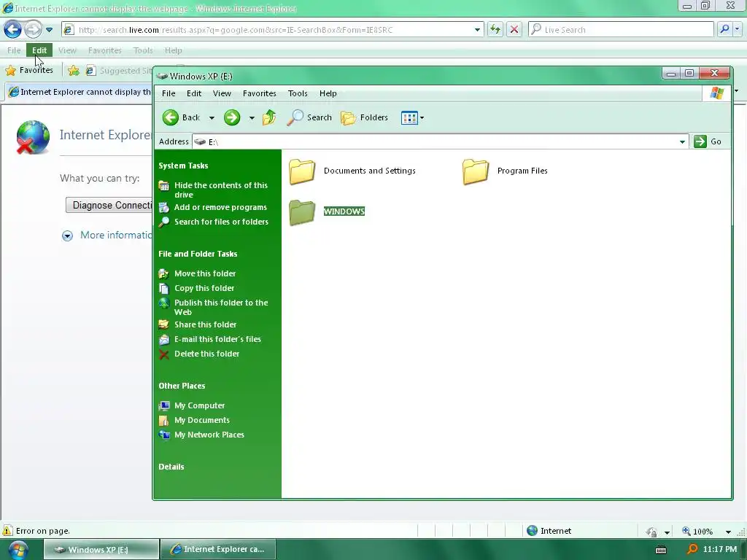Click E-mail this folder's files
Viewport: 747px width, 560px height.
(x=217, y=339)
